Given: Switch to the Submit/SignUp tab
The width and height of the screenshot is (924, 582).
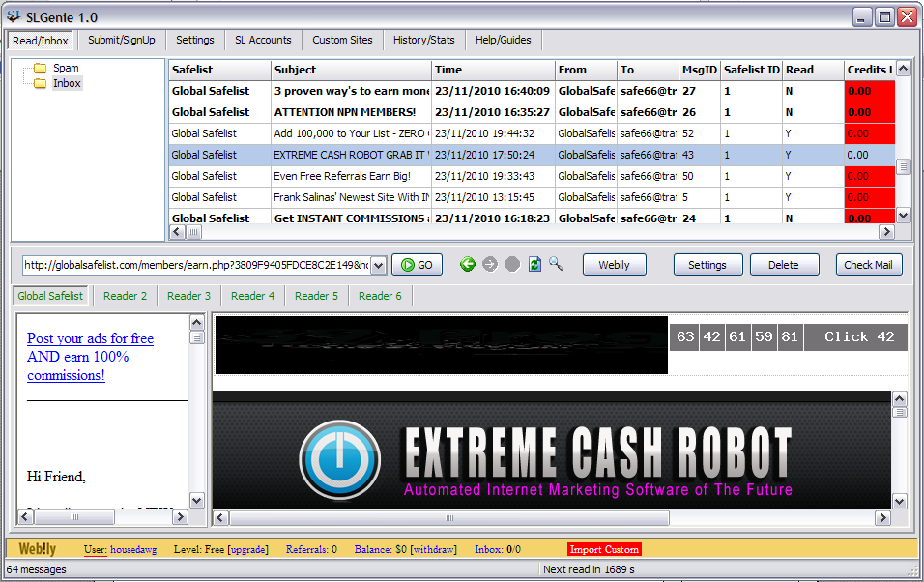Looking at the screenshot, I should pos(122,40).
